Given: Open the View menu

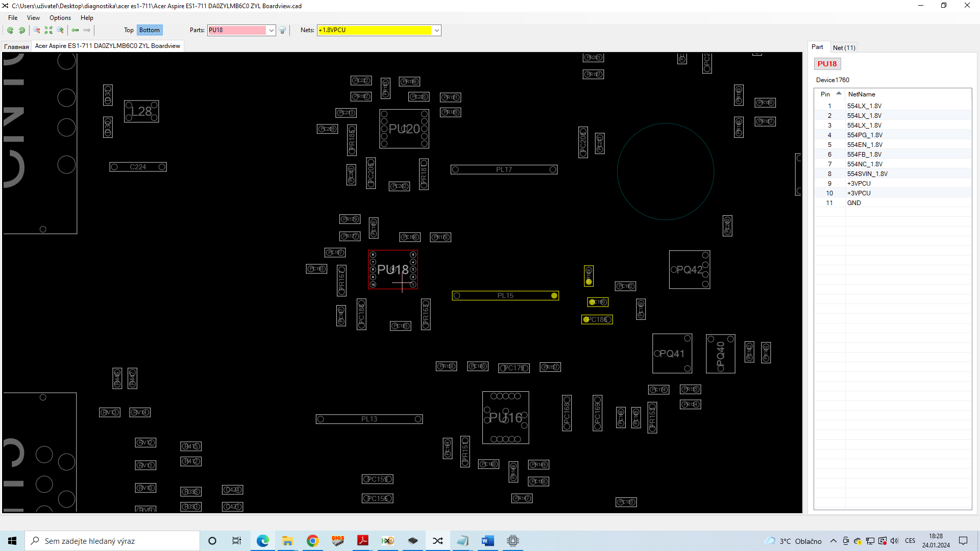Looking at the screenshot, I should (33, 17).
